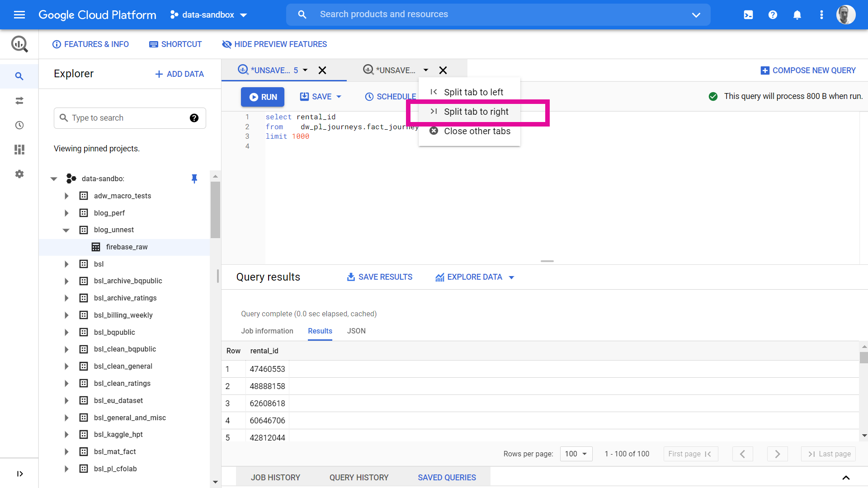The image size is (868, 488).
Task: Close the second unsaved query tab
Action: click(x=443, y=70)
